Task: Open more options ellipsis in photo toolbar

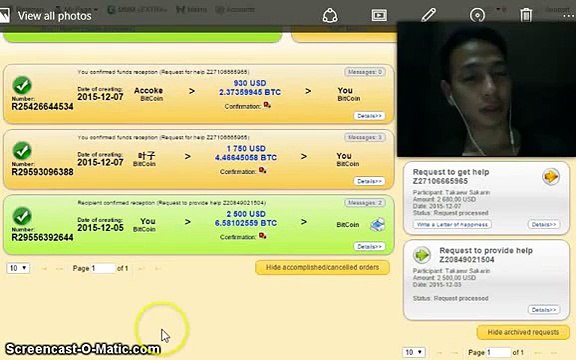Action: click(x=569, y=16)
